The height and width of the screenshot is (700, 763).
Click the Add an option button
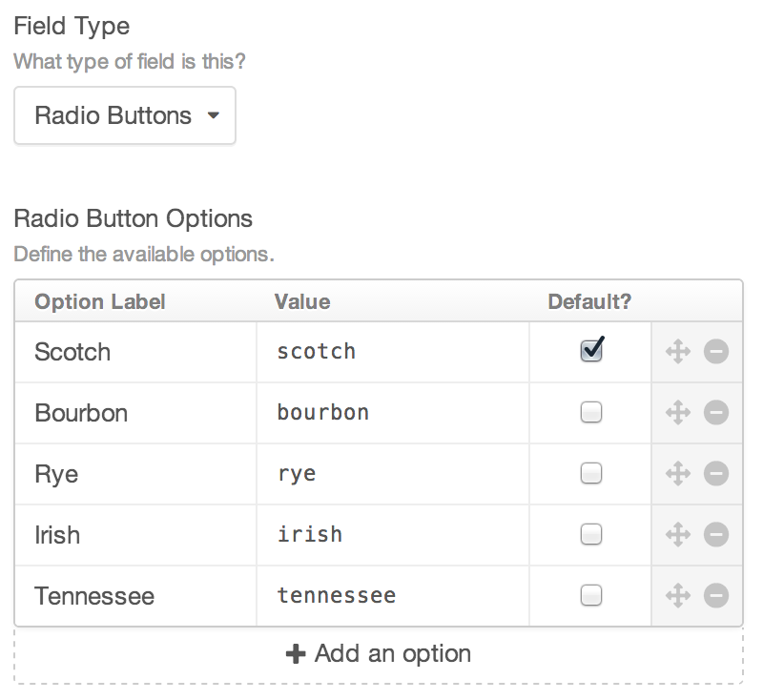(380, 653)
